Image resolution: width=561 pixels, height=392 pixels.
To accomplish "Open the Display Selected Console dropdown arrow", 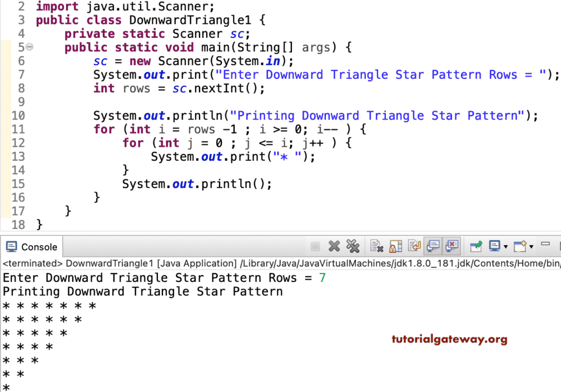I will 505,246.
